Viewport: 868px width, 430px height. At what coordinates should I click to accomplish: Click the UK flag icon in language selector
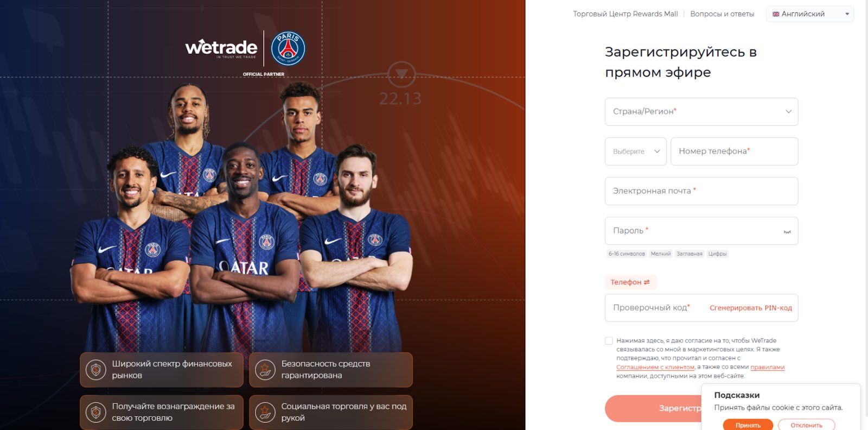tap(776, 14)
